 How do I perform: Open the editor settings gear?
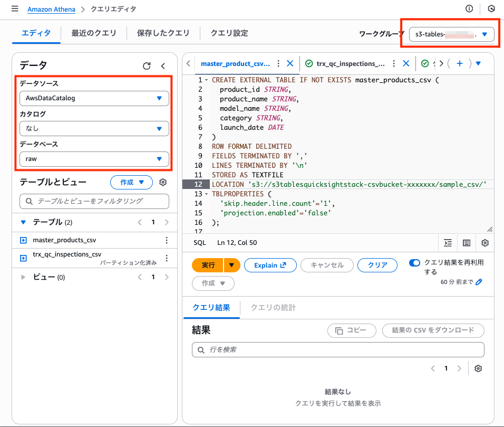485,242
